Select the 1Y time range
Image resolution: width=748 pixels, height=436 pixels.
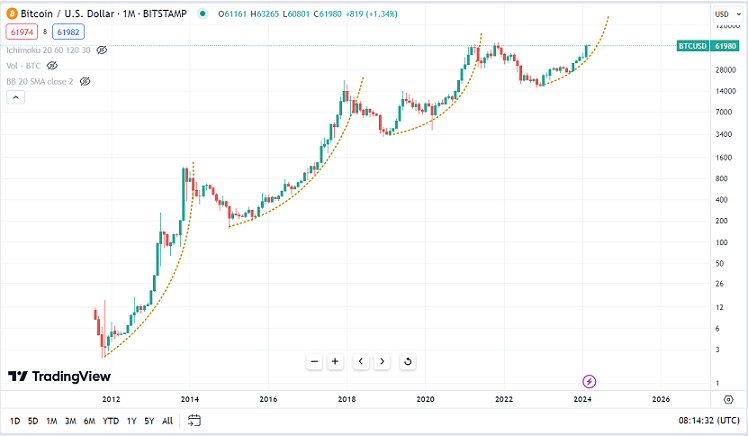[132, 421]
